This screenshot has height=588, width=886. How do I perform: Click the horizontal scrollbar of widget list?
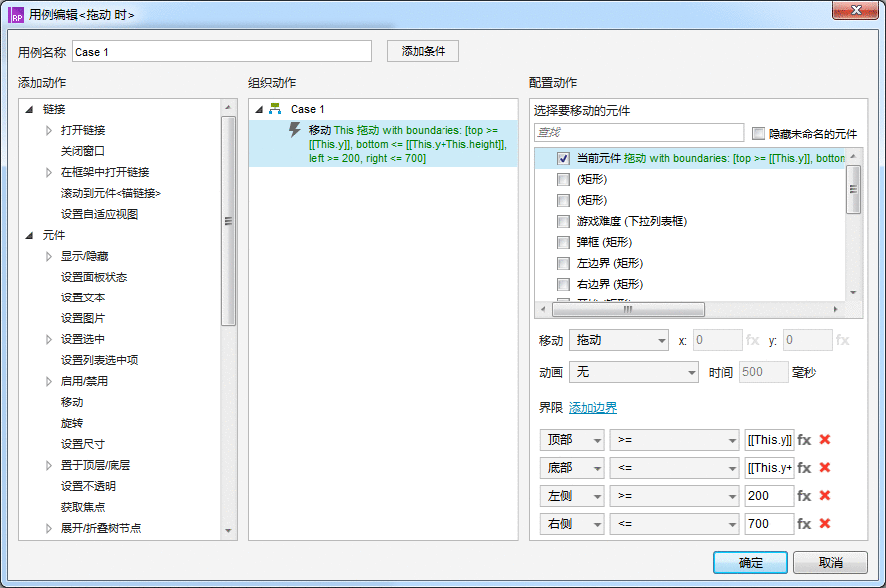click(628, 309)
